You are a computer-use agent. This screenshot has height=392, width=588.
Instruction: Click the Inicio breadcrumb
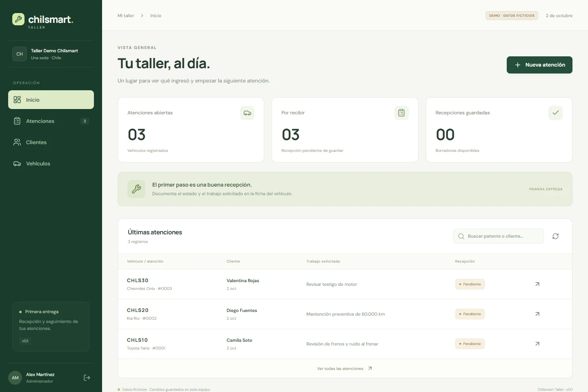[x=156, y=16]
